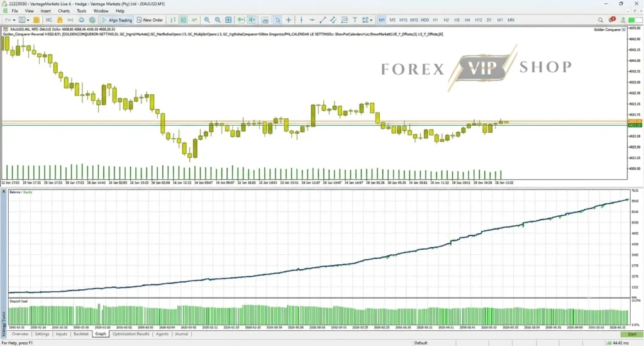The width and height of the screenshot is (644, 346).
Task: Select the M1 timeframe
Action: (x=382, y=20)
